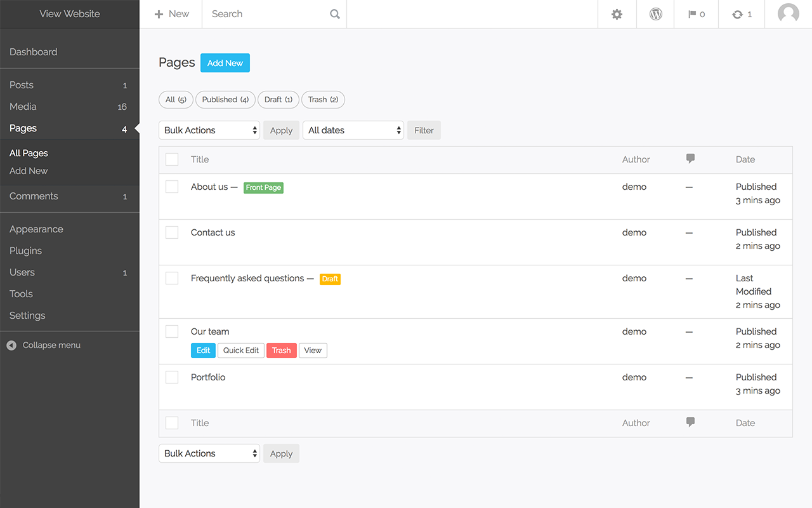812x508 pixels.
Task: Click the Filter button
Action: tap(424, 130)
